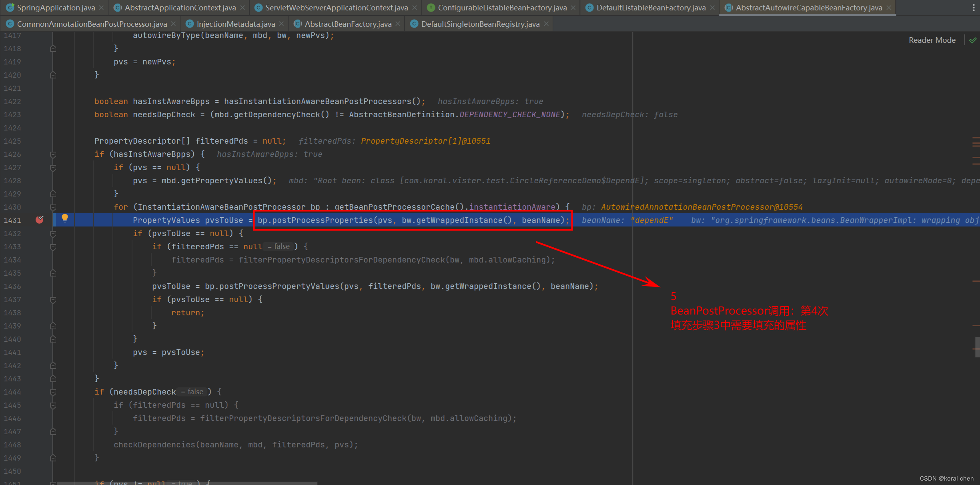
Task: Close the InjectionMetadata.java tab
Action: coord(282,24)
